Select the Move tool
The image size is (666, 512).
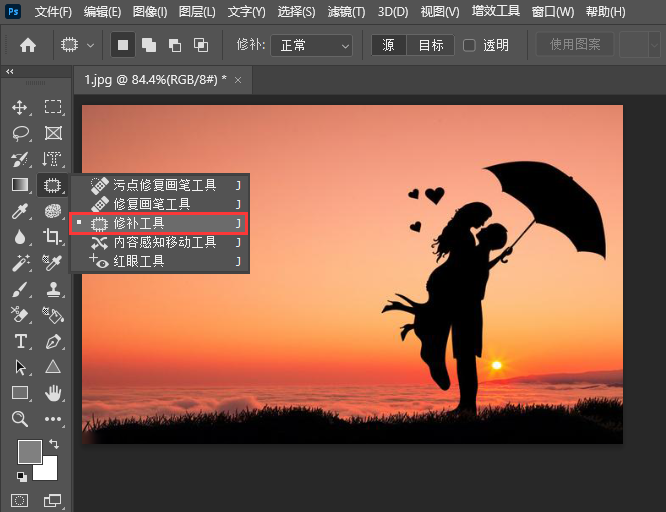coord(20,107)
